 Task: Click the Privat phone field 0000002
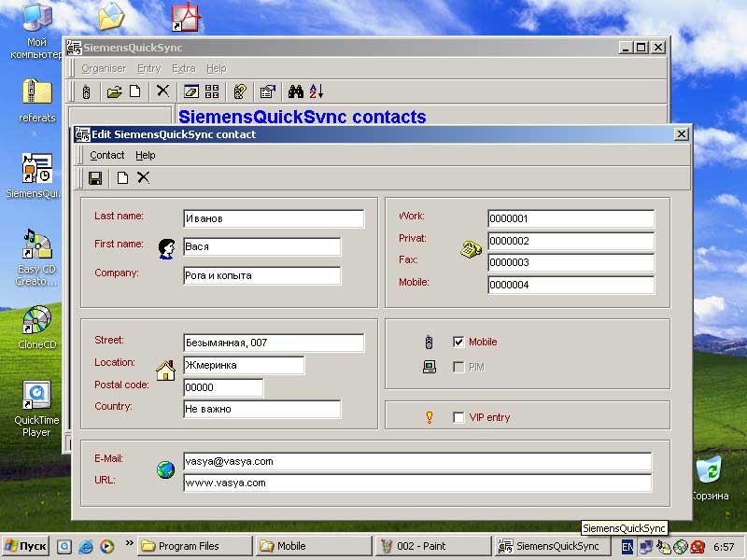[571, 241]
